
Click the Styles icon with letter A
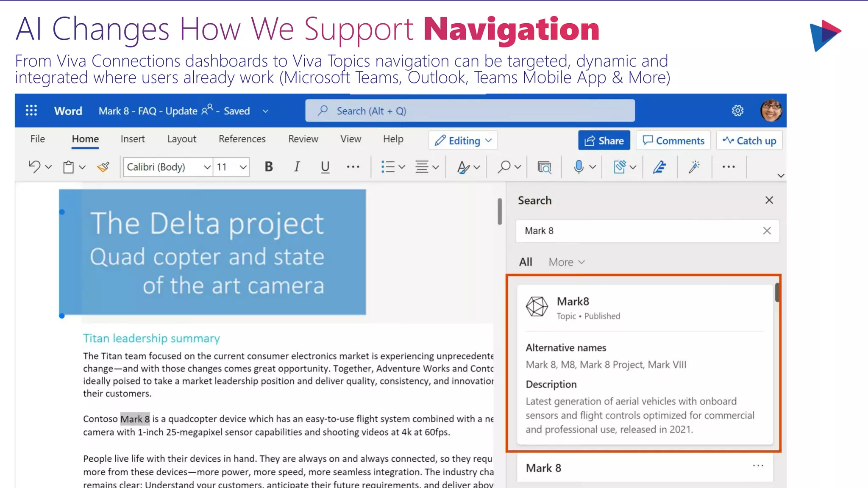click(463, 167)
